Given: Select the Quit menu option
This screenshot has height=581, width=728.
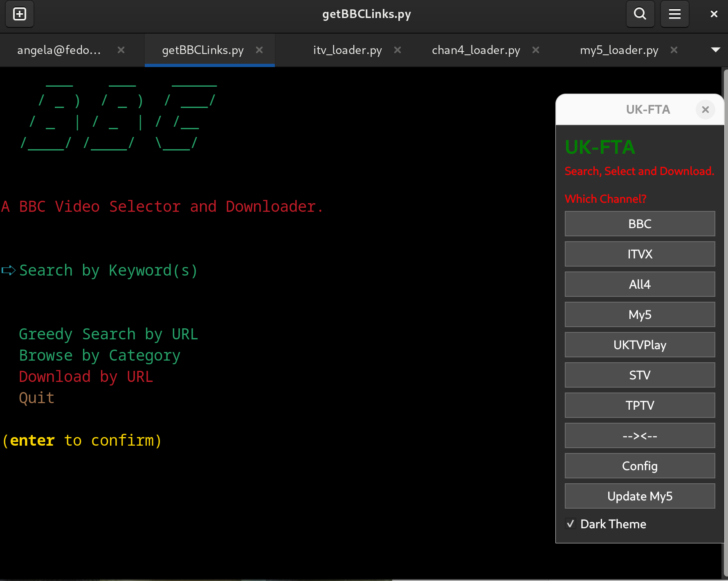Looking at the screenshot, I should click(x=36, y=398).
